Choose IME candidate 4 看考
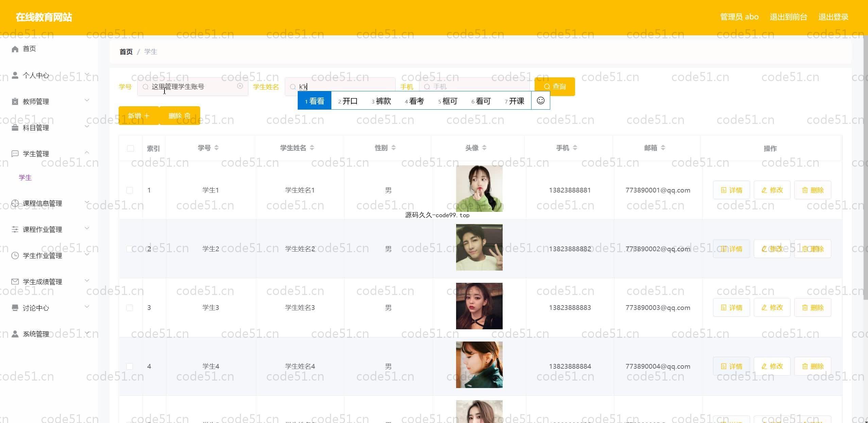868x423 pixels. pos(414,101)
